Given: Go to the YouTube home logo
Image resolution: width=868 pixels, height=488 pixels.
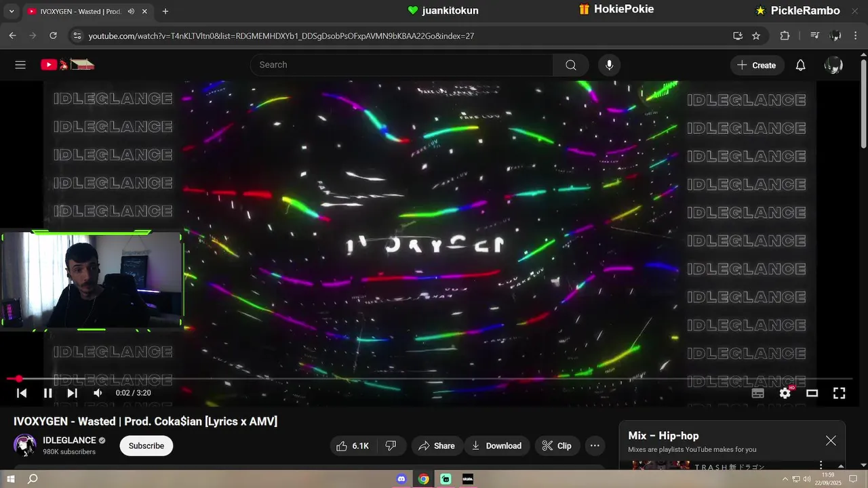Looking at the screenshot, I should (67, 65).
